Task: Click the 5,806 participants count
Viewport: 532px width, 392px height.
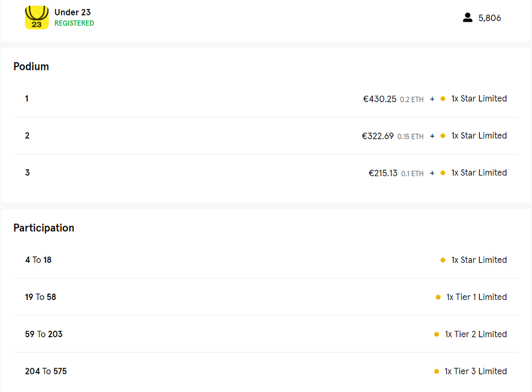Action: tap(489, 18)
